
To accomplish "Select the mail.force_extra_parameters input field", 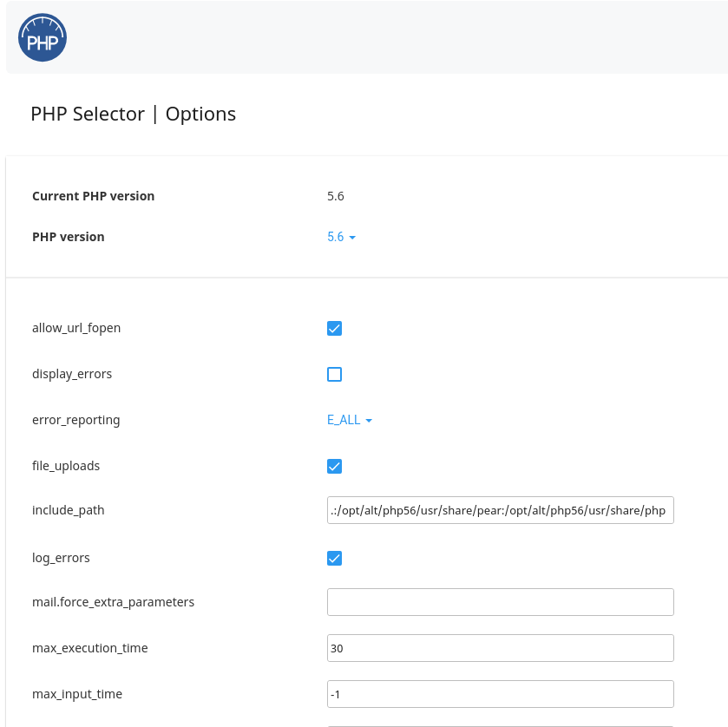I will tap(500, 601).
